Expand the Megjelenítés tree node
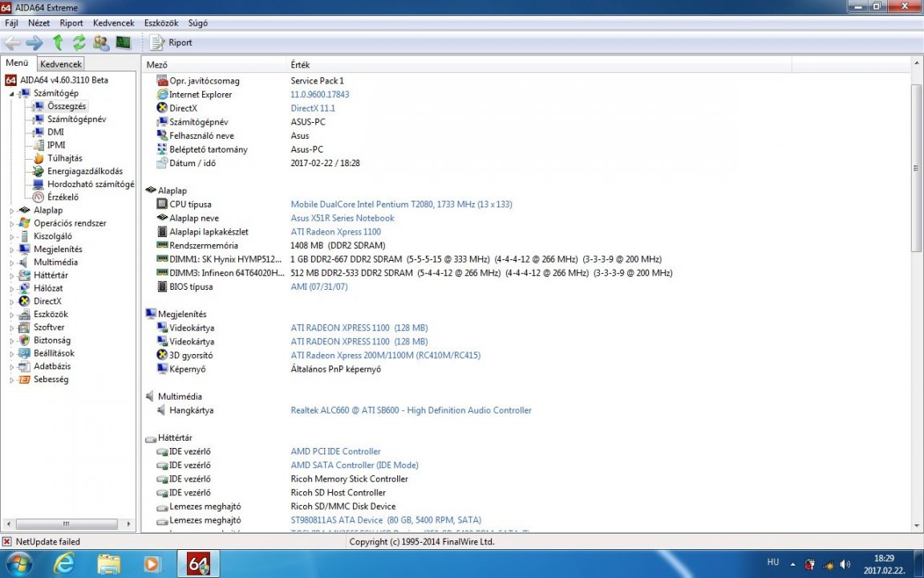The height and width of the screenshot is (578, 924). pyautogui.click(x=11, y=250)
